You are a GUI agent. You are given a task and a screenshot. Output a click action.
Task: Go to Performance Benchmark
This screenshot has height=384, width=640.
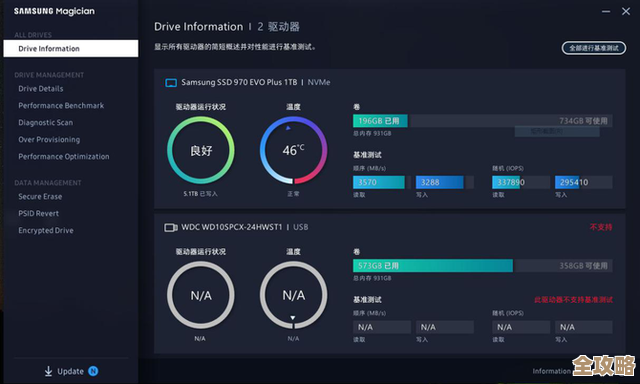(x=61, y=106)
